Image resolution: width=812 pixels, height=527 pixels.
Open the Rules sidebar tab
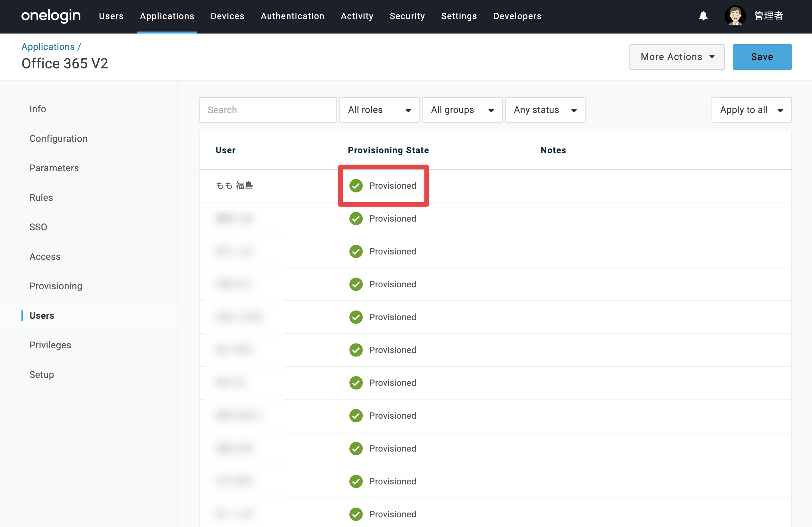pyautogui.click(x=41, y=197)
